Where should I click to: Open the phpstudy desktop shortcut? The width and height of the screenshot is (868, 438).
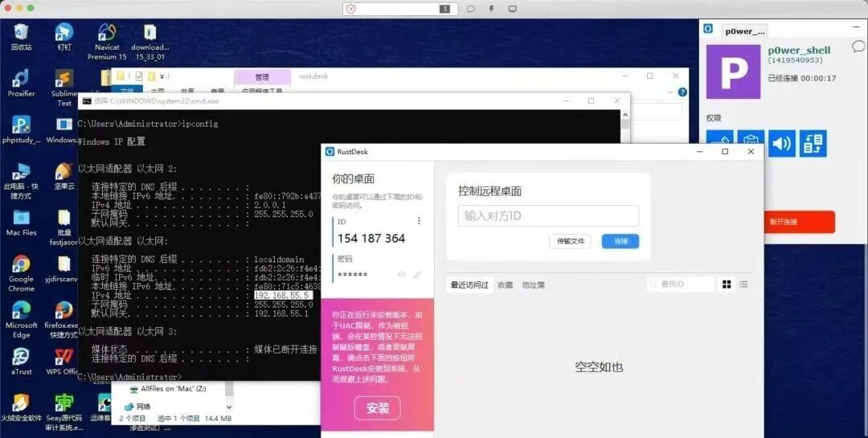pyautogui.click(x=21, y=129)
